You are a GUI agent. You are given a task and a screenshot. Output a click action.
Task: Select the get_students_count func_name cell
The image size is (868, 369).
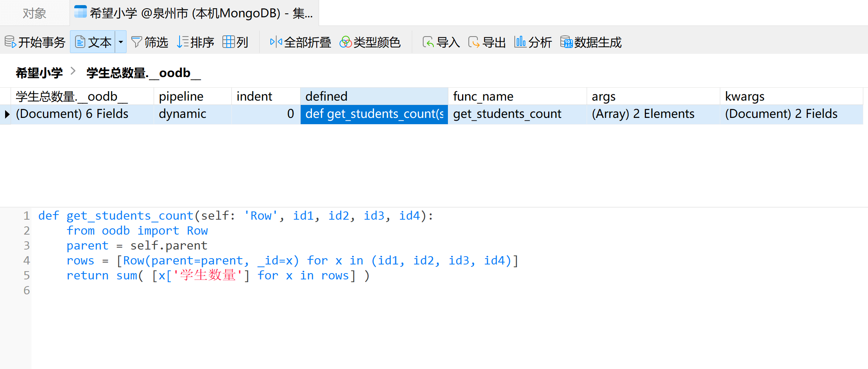(517, 114)
